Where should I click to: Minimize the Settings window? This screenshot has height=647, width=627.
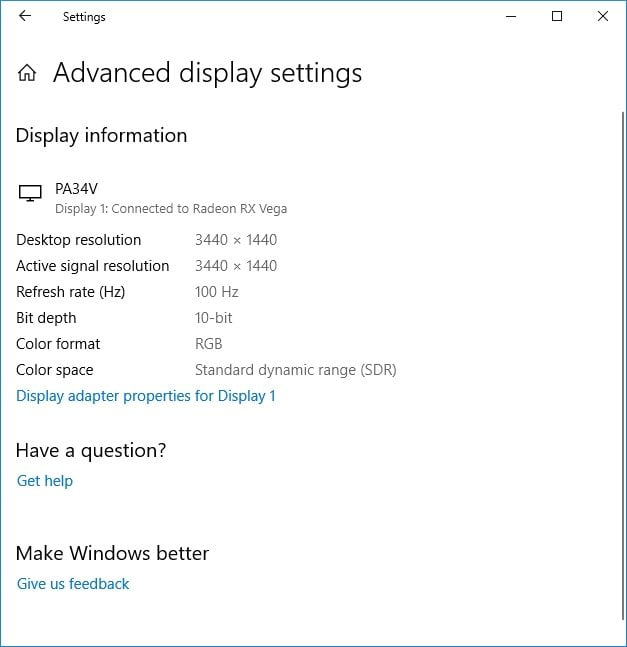point(511,17)
